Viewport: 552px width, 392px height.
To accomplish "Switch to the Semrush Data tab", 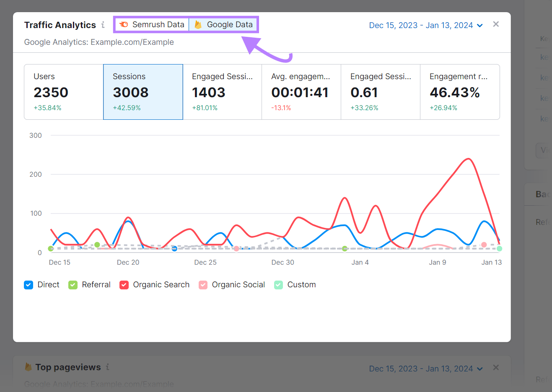I will [151, 24].
